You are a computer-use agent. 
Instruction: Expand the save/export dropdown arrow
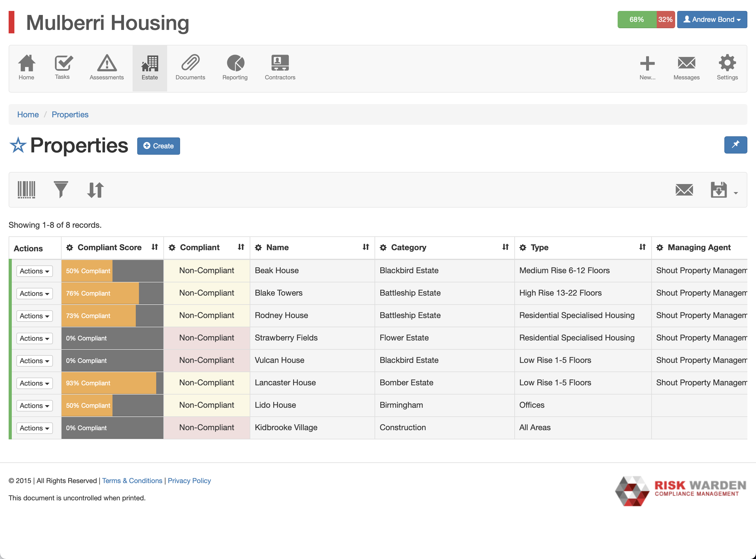pyautogui.click(x=736, y=193)
